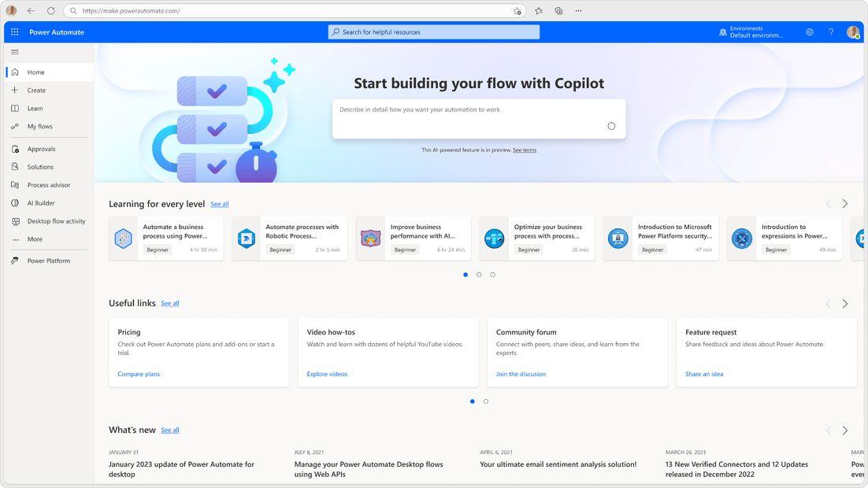Select first page dot under Useful links
868x488 pixels.
click(472, 401)
